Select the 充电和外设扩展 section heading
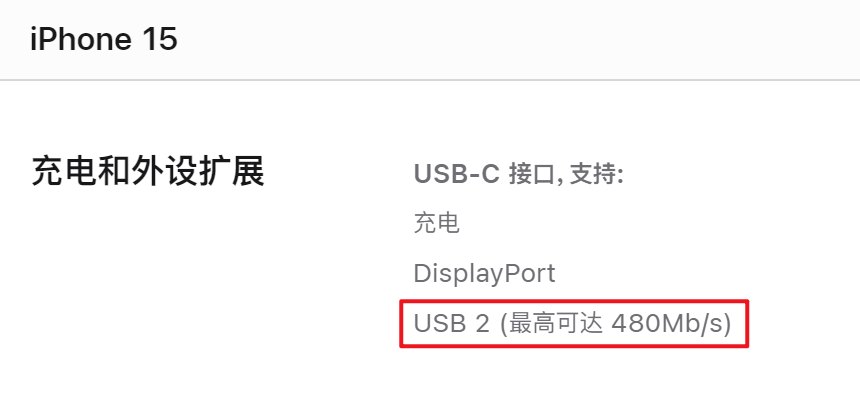 (148, 171)
